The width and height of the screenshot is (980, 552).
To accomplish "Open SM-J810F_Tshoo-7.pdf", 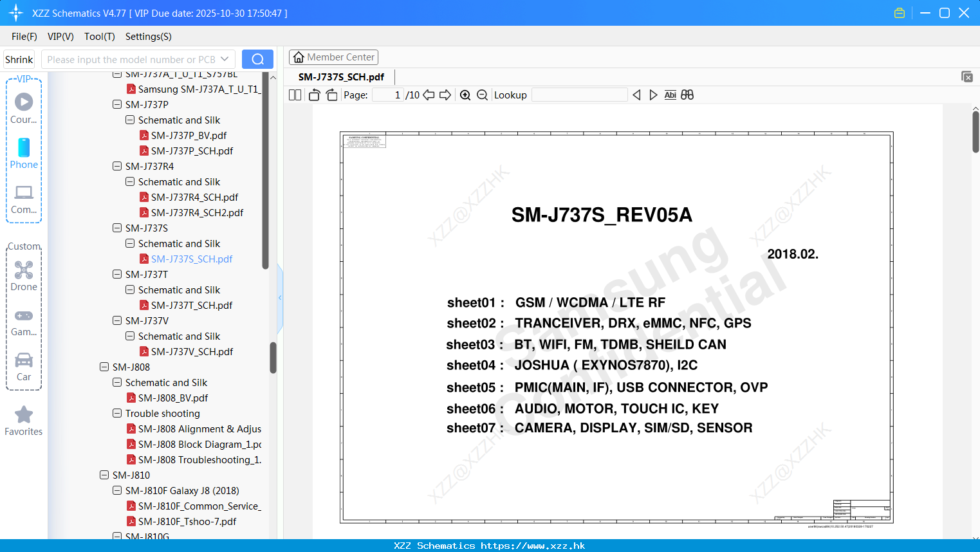I will (187, 521).
